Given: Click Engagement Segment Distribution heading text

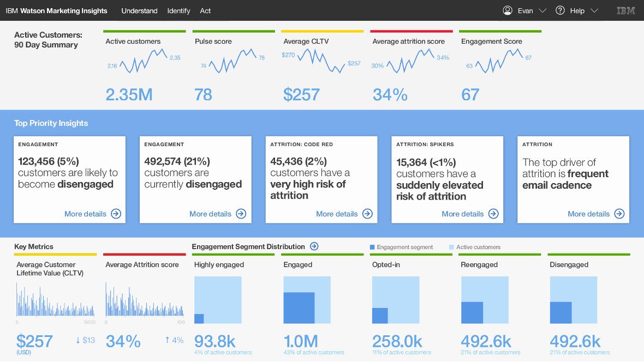Looking at the screenshot, I should click(248, 246).
